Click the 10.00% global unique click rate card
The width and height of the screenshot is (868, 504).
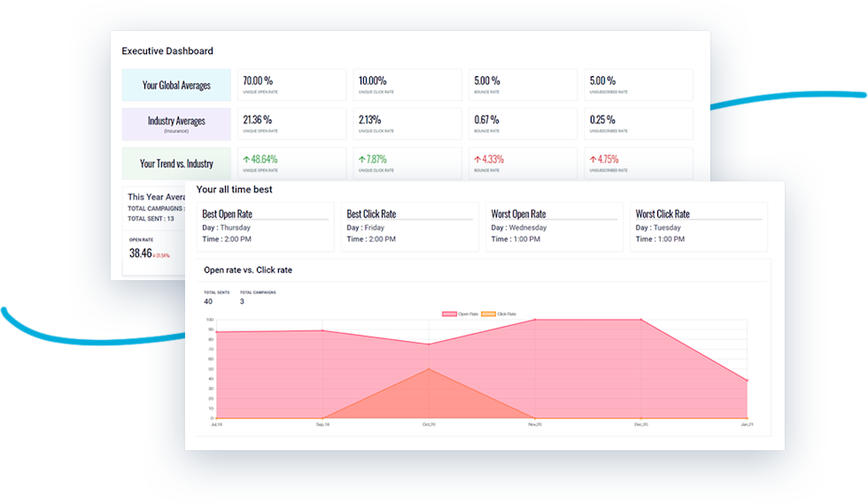point(407,85)
